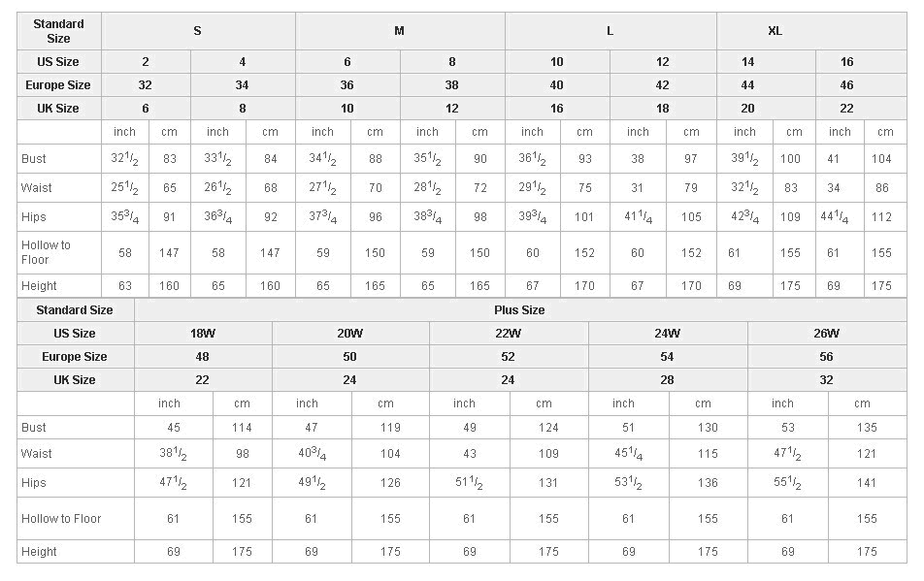Select the 135 cm bust value
The image size is (924, 581).
click(867, 428)
